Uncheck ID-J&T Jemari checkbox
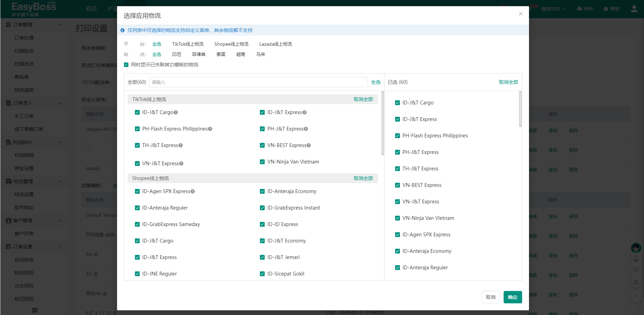 coord(262,257)
